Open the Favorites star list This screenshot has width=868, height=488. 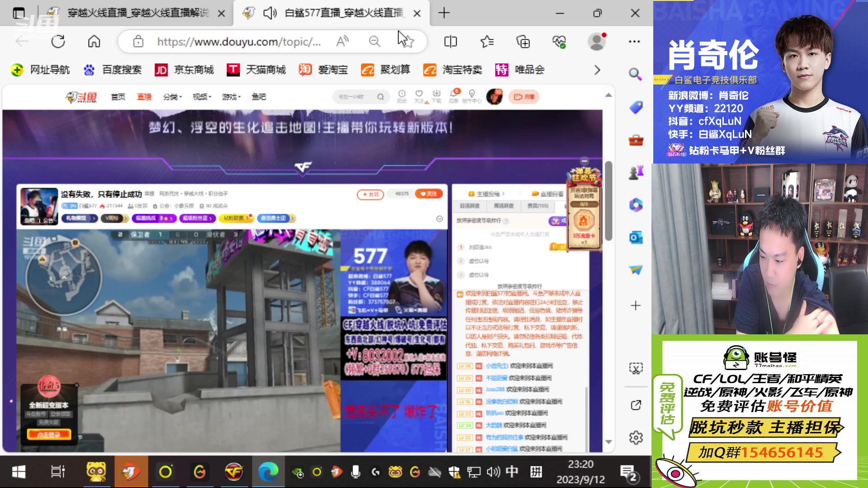click(487, 42)
